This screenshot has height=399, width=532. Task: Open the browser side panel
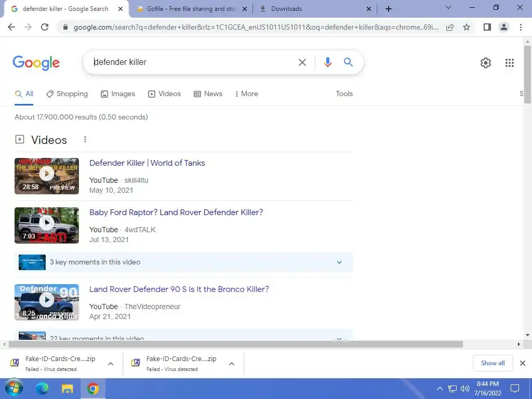487,27
